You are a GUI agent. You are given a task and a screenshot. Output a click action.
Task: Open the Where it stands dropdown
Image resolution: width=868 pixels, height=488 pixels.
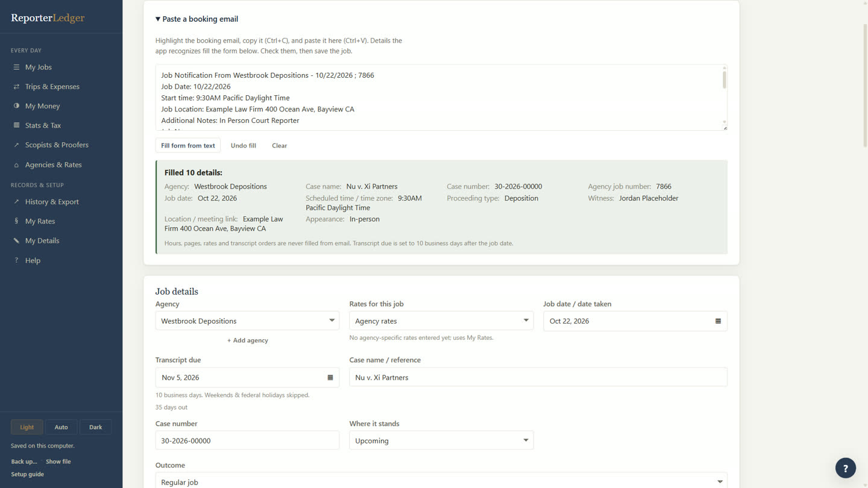tap(441, 440)
